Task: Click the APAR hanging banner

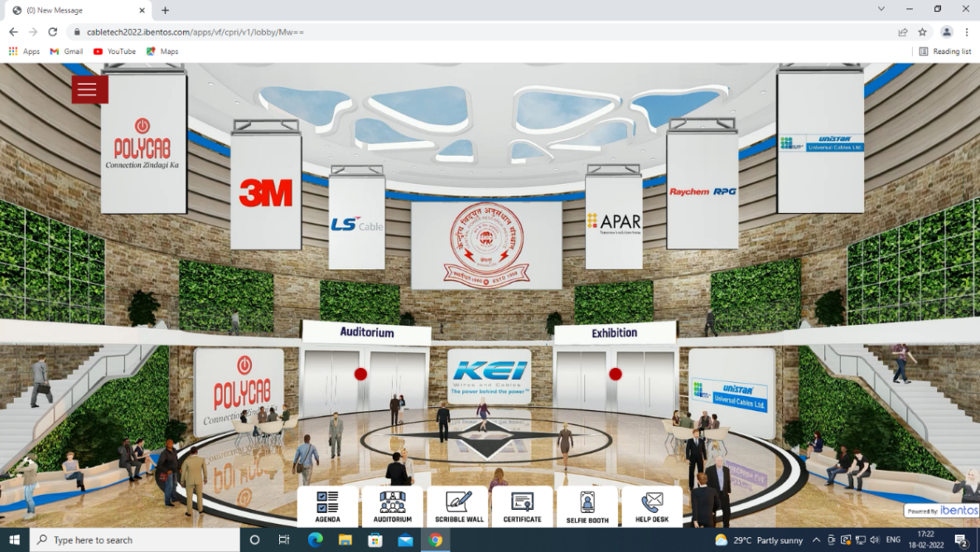Action: (x=614, y=221)
